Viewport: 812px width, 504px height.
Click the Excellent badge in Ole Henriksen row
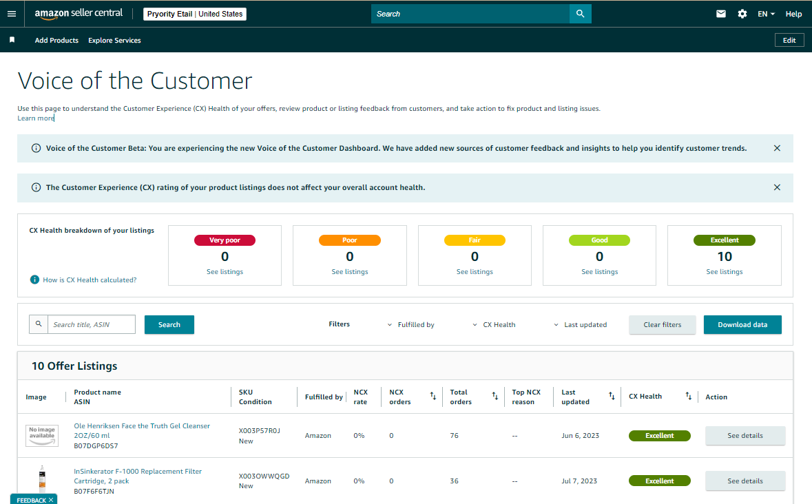pyautogui.click(x=659, y=436)
